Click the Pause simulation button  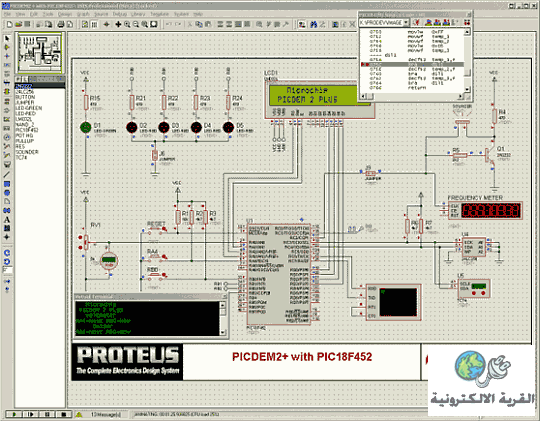click(x=47, y=414)
